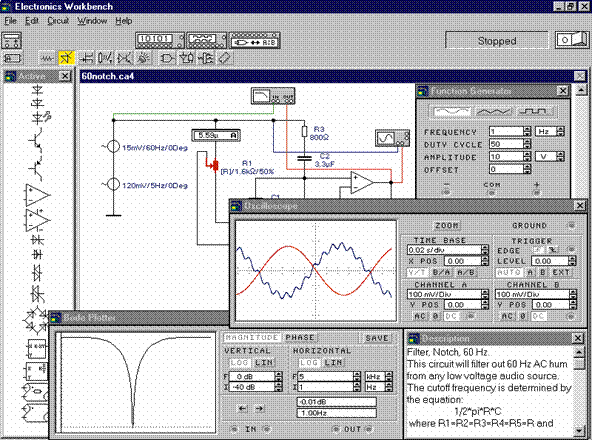Open the multimeter instrument icon
592x440 pixels.
12,40
